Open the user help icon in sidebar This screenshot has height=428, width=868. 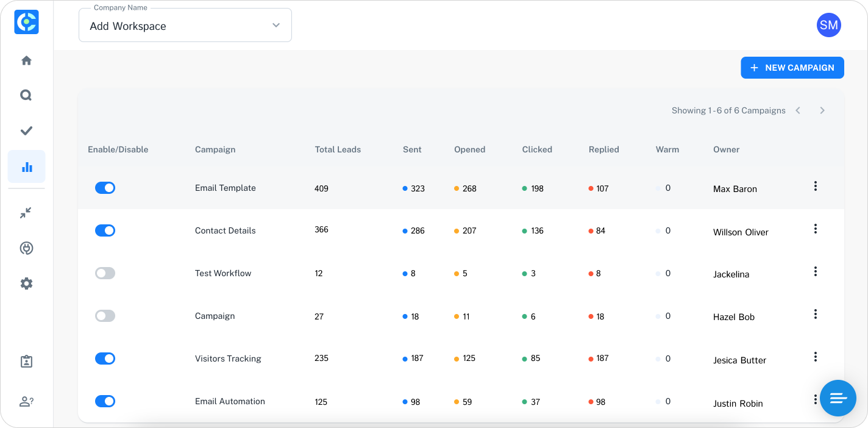(x=26, y=402)
